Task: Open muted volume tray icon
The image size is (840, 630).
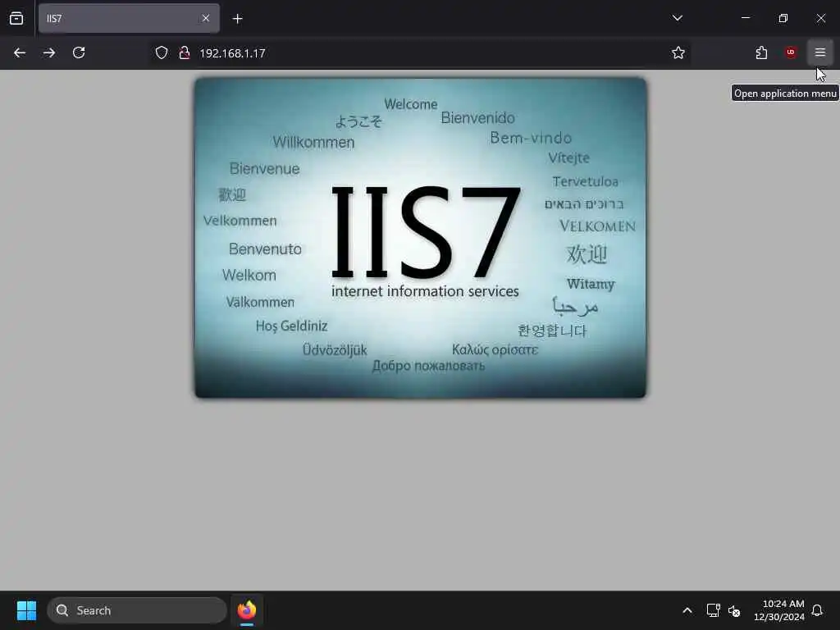Action: click(x=734, y=610)
